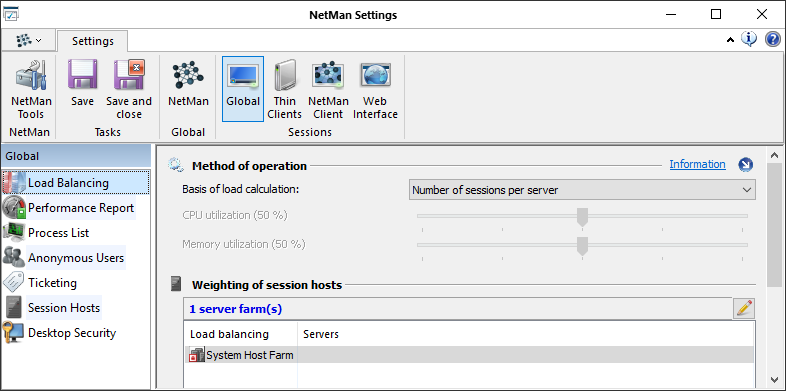The image size is (786, 391).
Task: Click the round blue arrow button beside Information
Action: 746,164
